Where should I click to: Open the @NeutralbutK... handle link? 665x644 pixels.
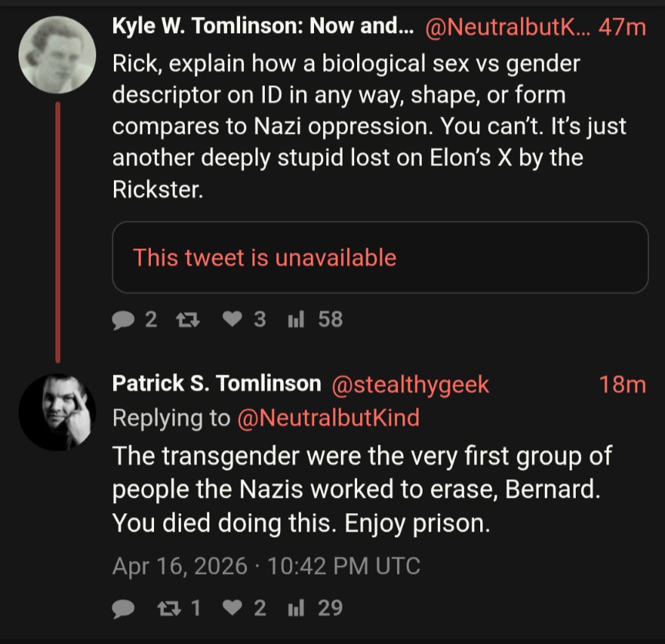pyautogui.click(x=507, y=27)
